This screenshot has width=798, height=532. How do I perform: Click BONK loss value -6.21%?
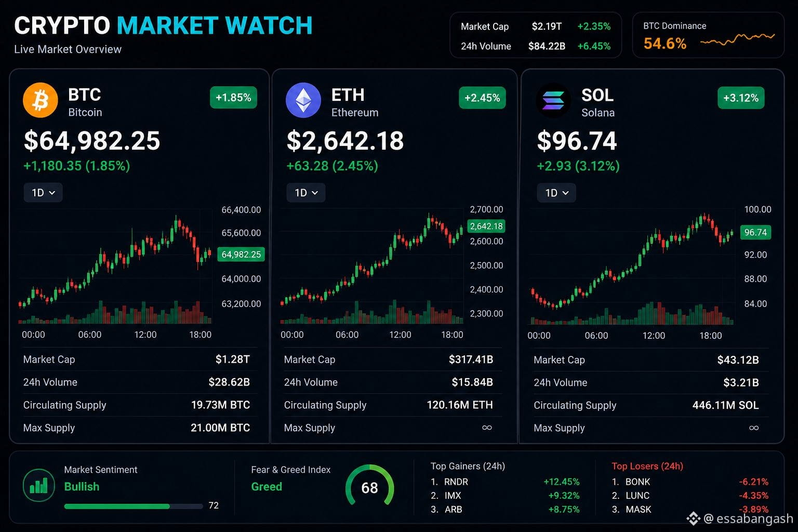pyautogui.click(x=753, y=482)
